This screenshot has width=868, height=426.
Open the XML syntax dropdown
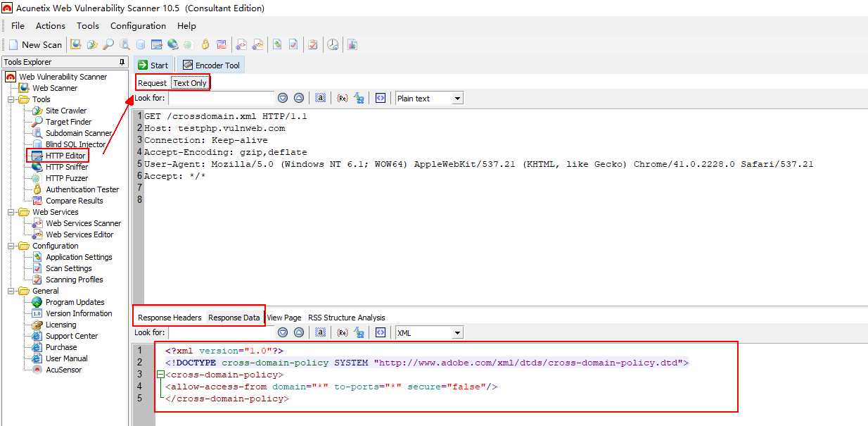coord(457,332)
